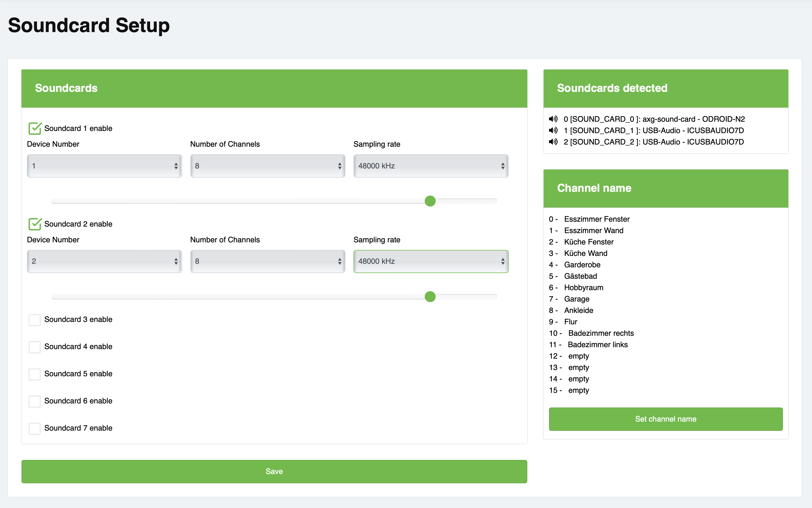The height and width of the screenshot is (508, 812).
Task: Expand Soundcard 2 Sampling rate dropdown
Action: point(431,261)
